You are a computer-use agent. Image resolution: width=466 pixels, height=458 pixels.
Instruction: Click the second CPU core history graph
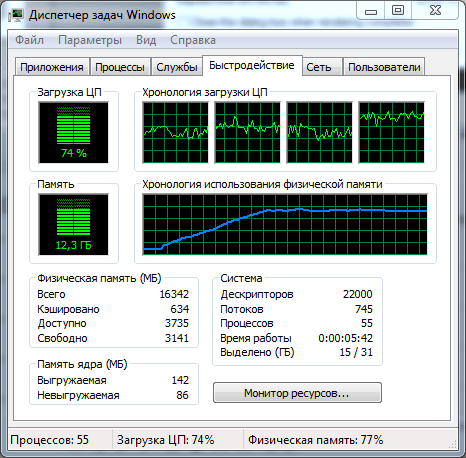coord(248,132)
